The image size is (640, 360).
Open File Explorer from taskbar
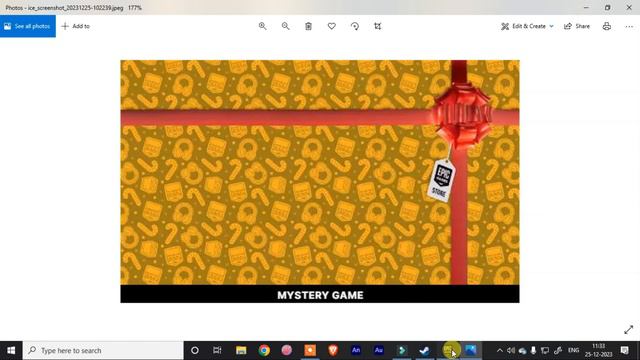[241, 350]
